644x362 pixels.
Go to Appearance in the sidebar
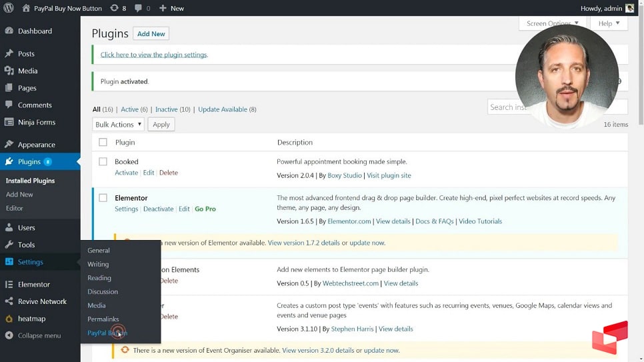coord(36,145)
